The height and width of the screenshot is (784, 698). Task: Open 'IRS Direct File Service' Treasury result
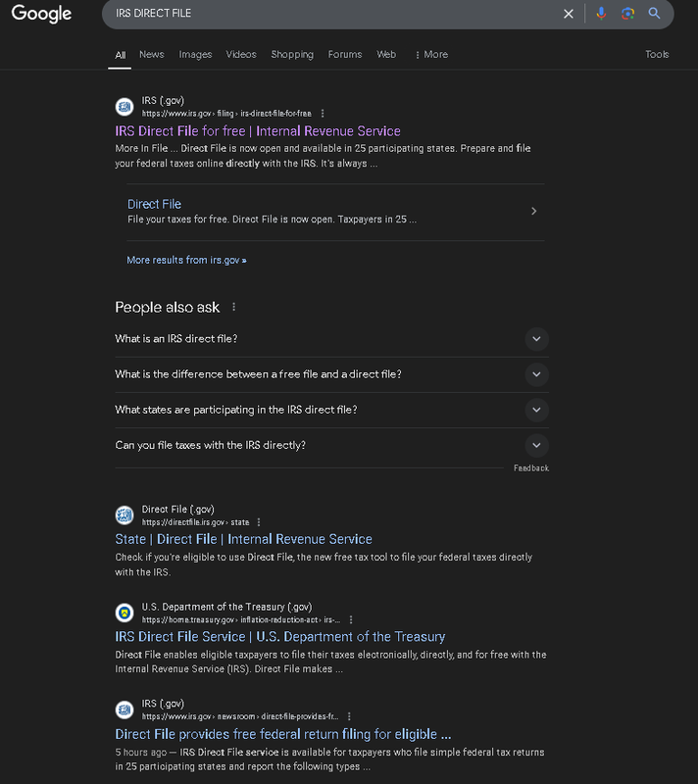[x=280, y=636]
